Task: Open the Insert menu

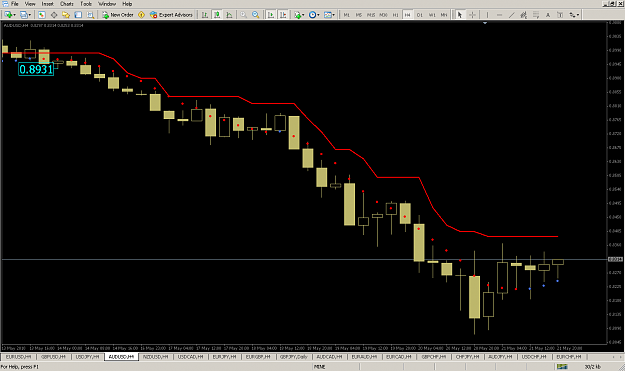Action: pos(47,4)
